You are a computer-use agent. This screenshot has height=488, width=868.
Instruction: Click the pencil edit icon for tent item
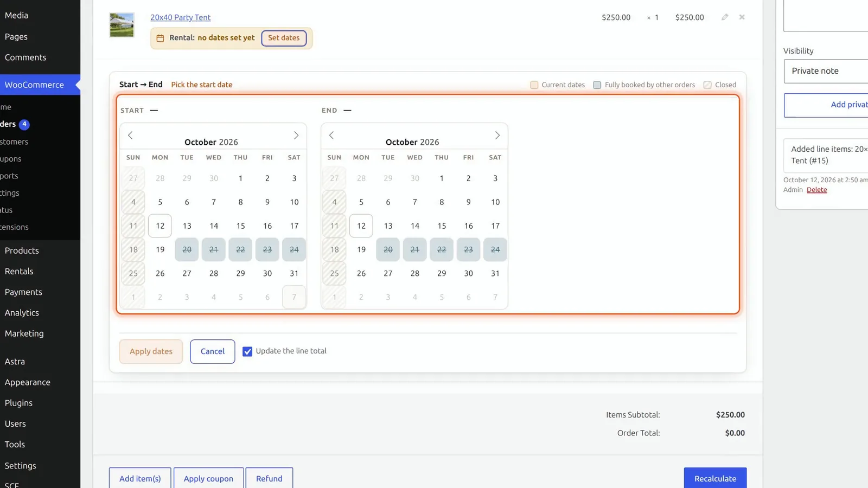[x=725, y=17]
